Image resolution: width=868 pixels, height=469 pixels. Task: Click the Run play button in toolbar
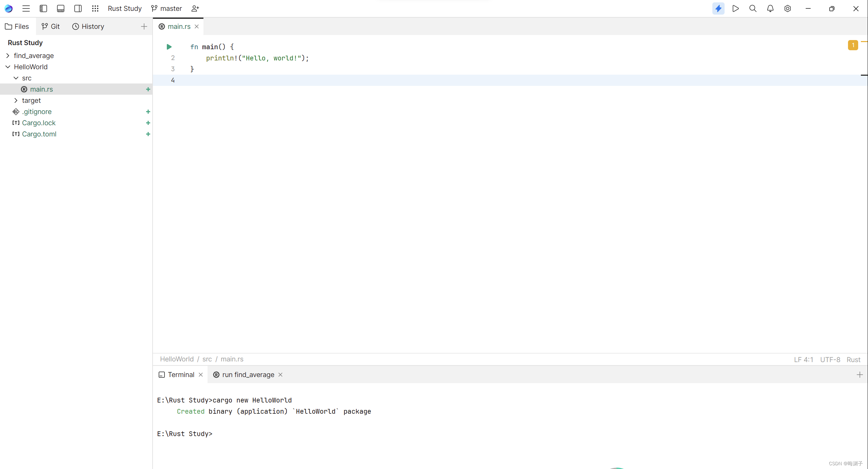[x=735, y=8]
